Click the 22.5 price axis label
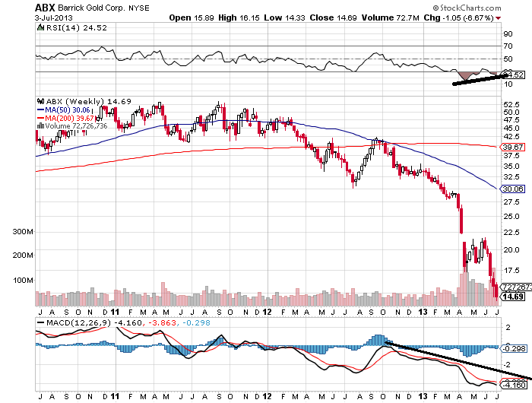 coord(511,232)
